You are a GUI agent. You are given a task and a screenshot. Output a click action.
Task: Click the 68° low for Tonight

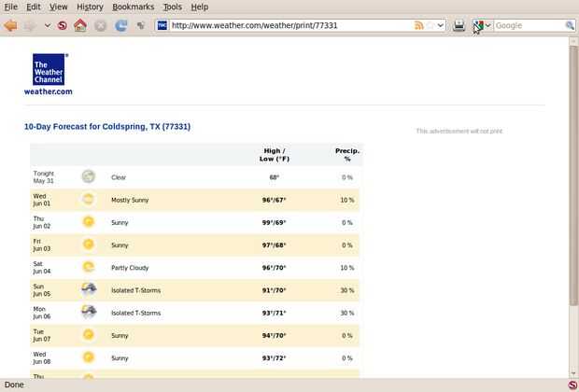274,177
